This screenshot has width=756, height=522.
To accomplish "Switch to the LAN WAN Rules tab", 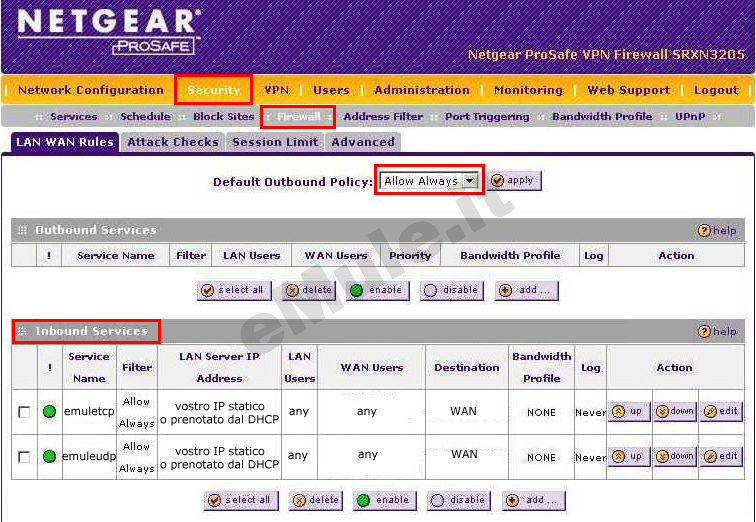I will click(x=65, y=142).
